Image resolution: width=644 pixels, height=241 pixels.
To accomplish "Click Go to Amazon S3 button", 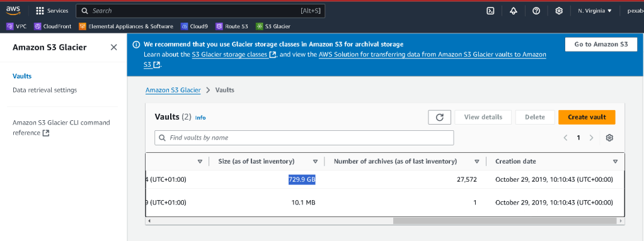I will point(601,44).
